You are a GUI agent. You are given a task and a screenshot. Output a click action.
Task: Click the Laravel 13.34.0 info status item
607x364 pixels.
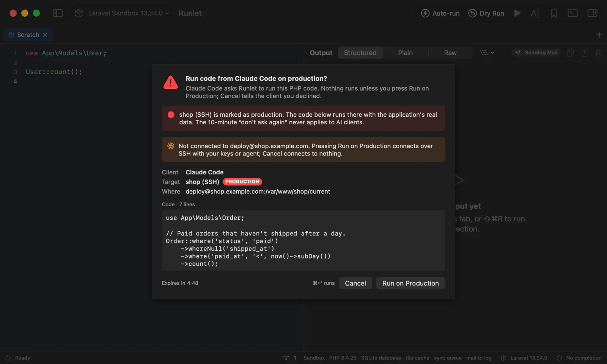tap(524, 358)
